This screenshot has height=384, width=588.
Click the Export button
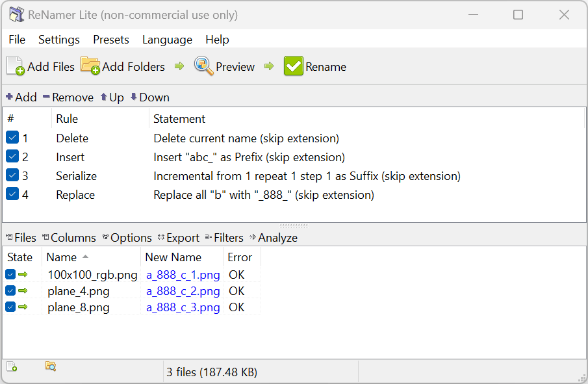pyautogui.click(x=179, y=238)
